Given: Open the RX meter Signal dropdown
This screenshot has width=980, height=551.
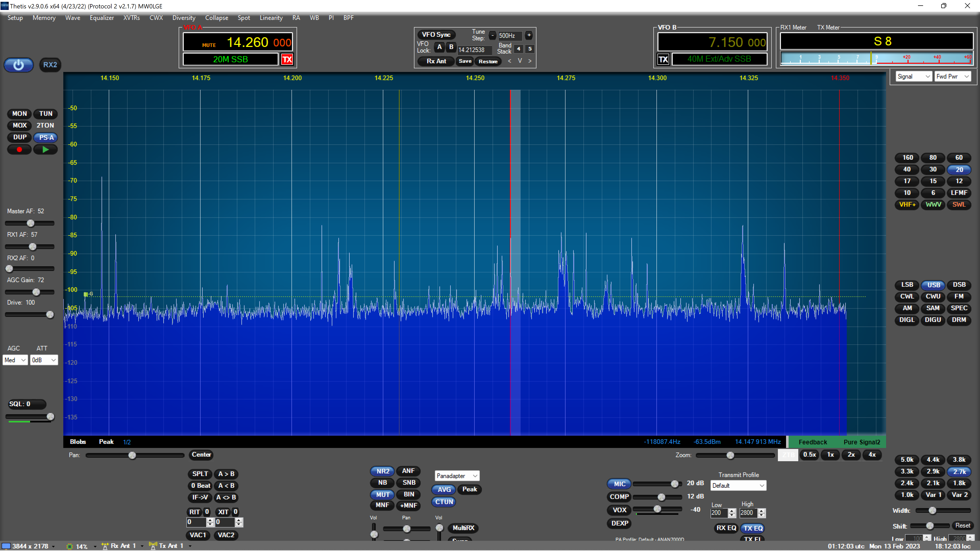Looking at the screenshot, I should pos(913,77).
